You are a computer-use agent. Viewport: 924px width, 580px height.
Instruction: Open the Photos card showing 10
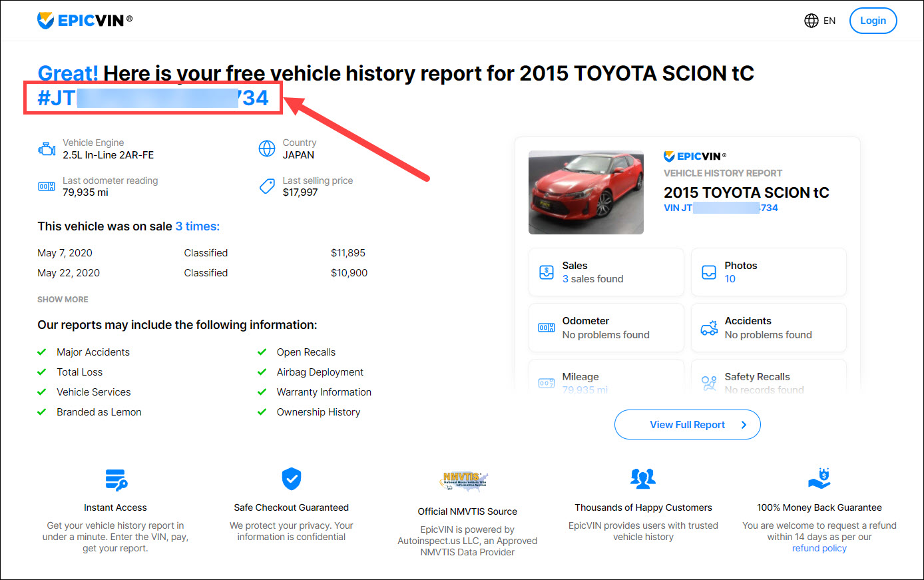(x=769, y=272)
